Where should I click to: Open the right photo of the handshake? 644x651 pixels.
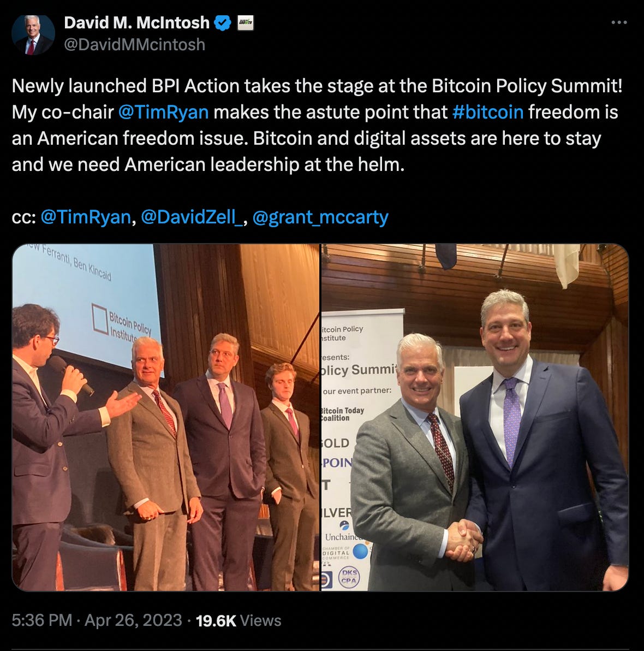point(475,417)
